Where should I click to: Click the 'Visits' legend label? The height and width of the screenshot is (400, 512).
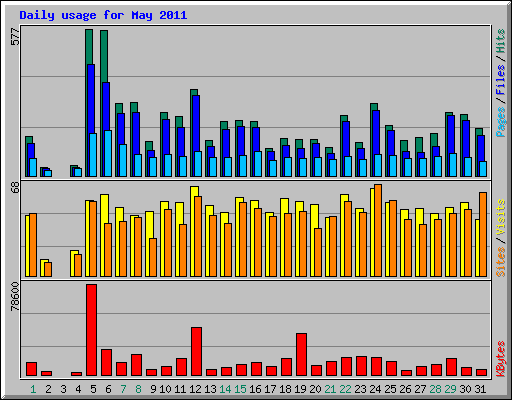(500, 218)
